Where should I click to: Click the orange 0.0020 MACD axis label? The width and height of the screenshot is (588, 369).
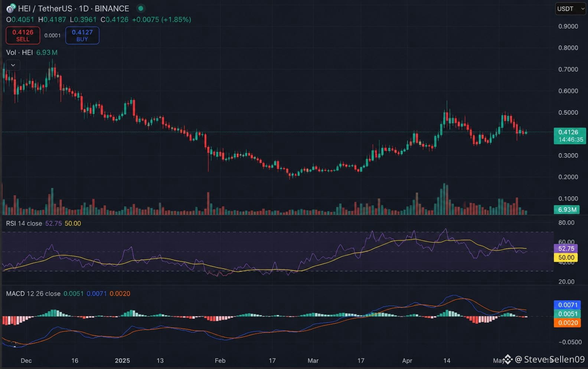(x=568, y=323)
